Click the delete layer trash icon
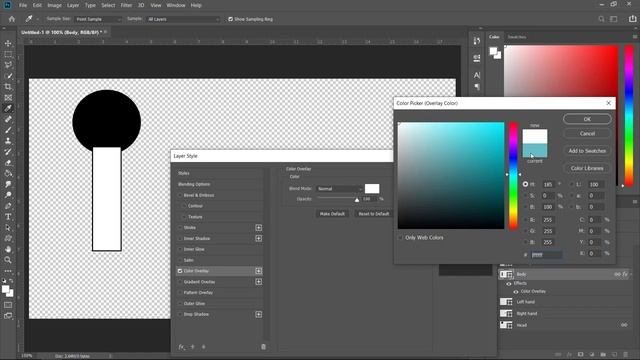The image size is (640, 360). tap(625, 355)
